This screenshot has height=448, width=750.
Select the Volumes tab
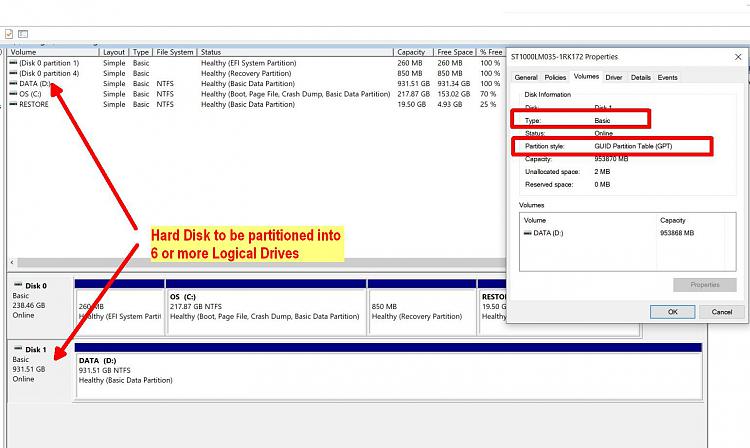(x=586, y=76)
